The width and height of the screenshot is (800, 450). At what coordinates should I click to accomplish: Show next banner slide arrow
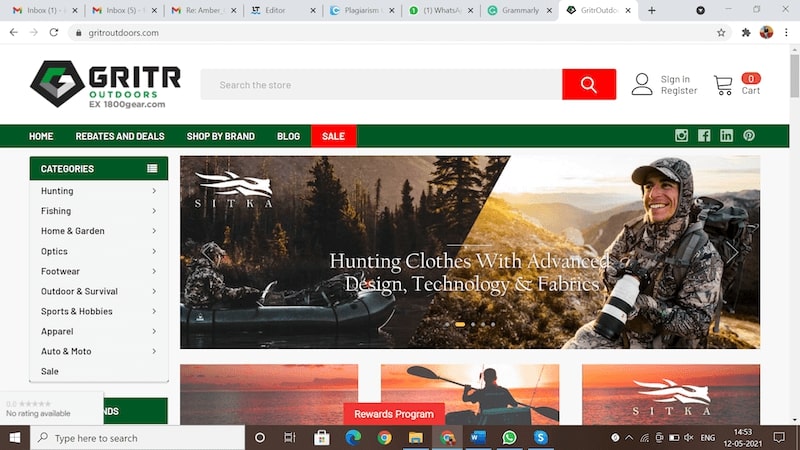pos(732,253)
